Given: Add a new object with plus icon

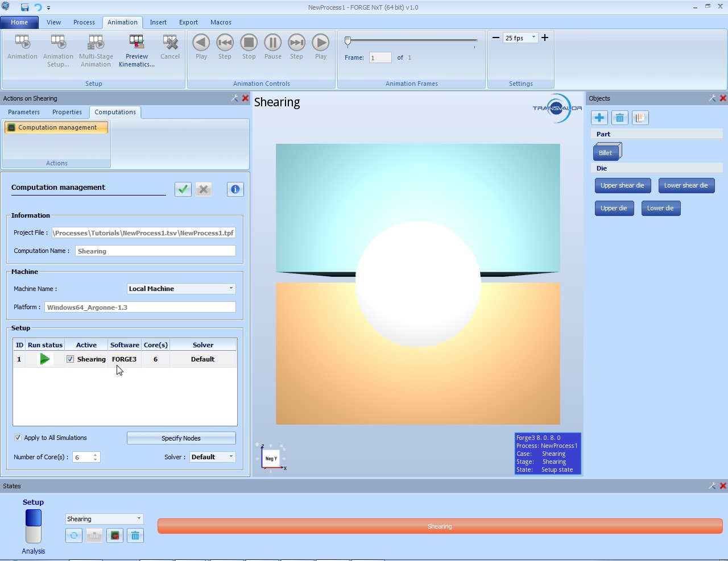Looking at the screenshot, I should 599,118.
